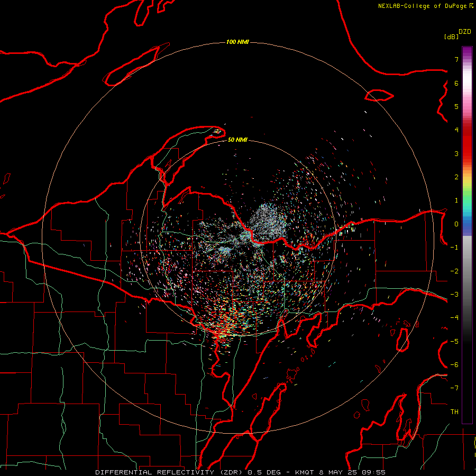Click the ZDR color scale bar
Screen dimensions: 476x476
tap(467, 235)
